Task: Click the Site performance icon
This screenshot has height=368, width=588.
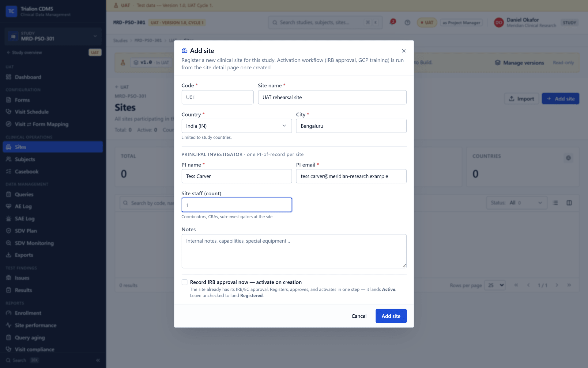Action: pos(9,325)
